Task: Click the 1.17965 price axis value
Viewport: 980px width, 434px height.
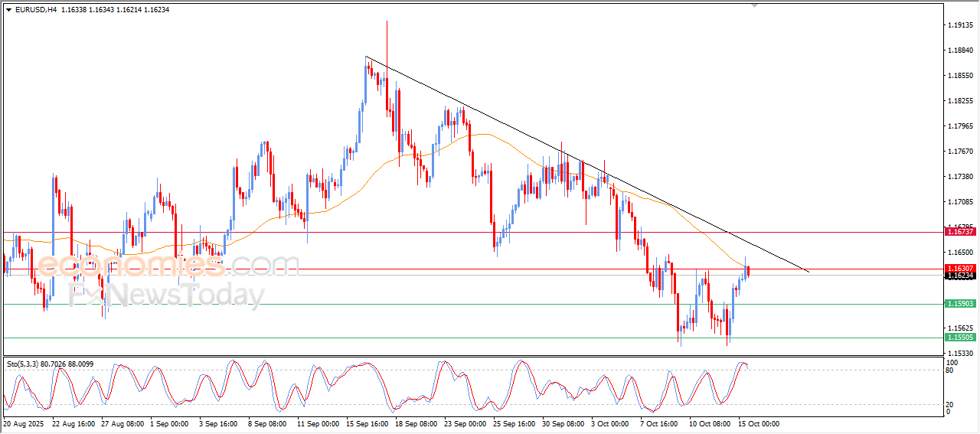Action: coord(960,126)
